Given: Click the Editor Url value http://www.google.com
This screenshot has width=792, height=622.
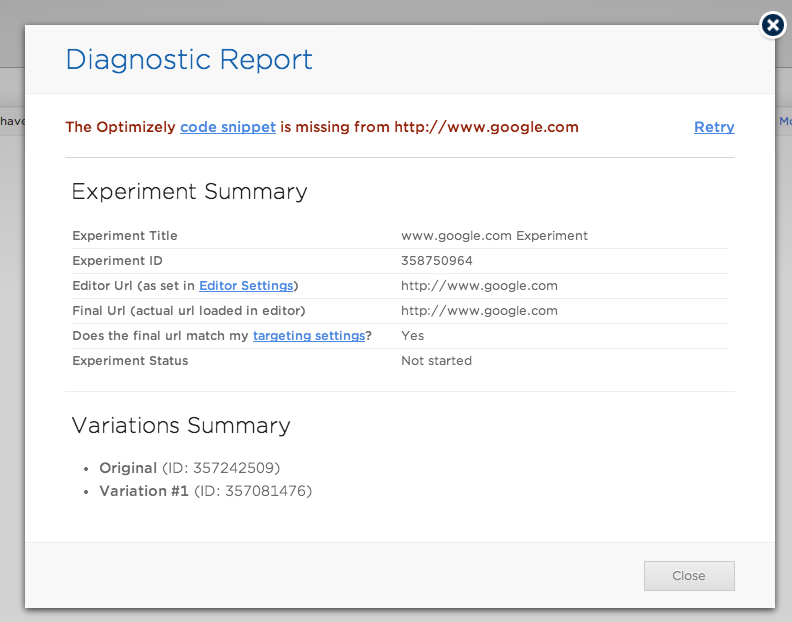Looking at the screenshot, I should pyautogui.click(x=479, y=286).
